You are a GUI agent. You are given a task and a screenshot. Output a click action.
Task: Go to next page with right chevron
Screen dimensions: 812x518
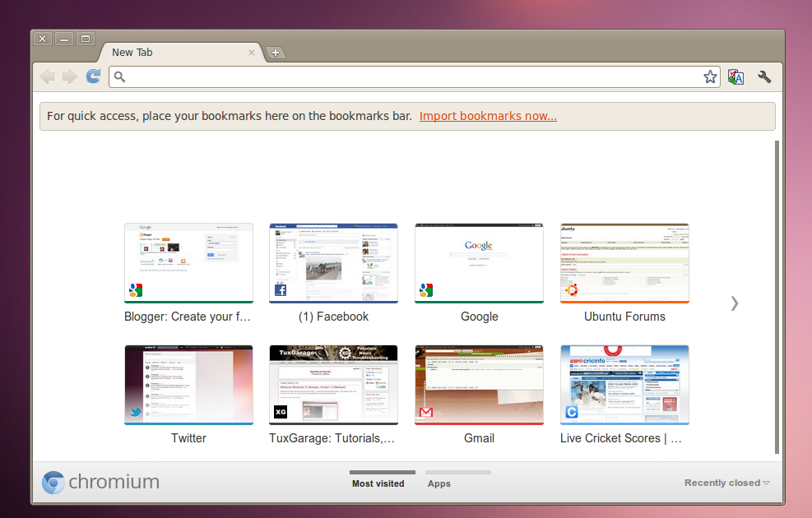[x=735, y=303]
